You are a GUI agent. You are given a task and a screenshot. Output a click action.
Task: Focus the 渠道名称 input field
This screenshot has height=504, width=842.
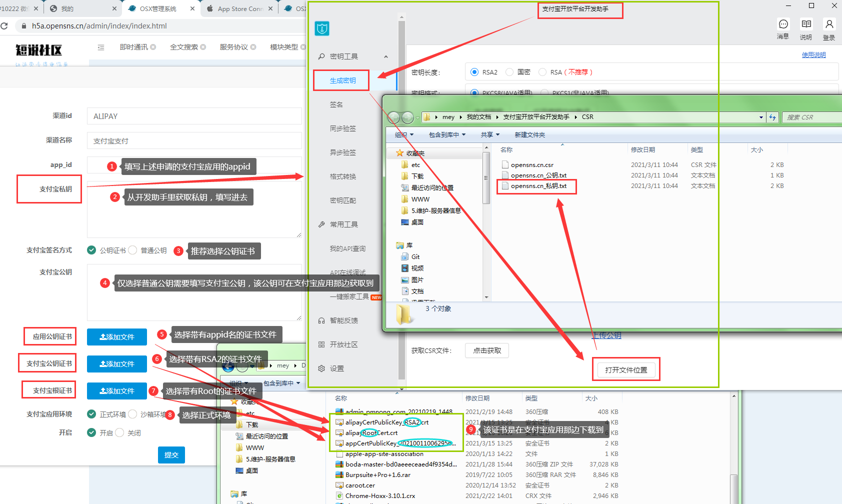click(194, 141)
